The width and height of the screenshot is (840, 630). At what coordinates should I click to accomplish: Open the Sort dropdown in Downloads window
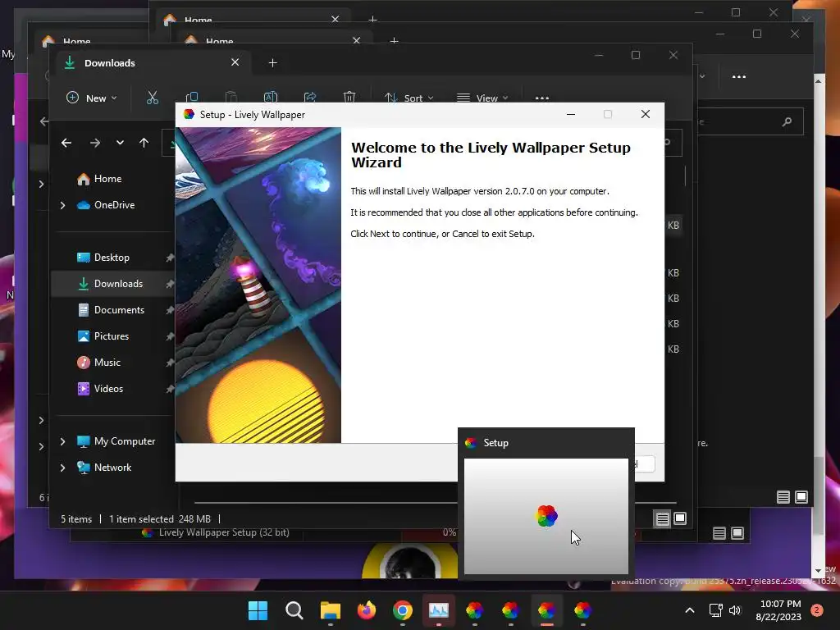[409, 98]
